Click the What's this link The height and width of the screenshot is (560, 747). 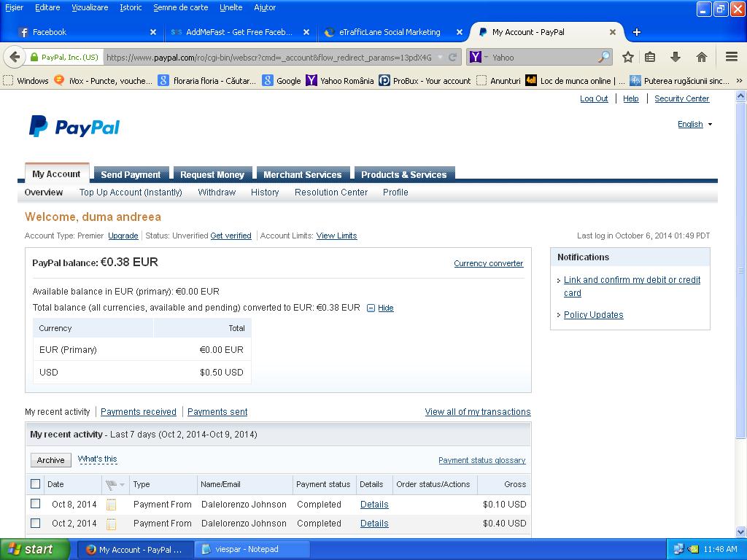(97, 459)
